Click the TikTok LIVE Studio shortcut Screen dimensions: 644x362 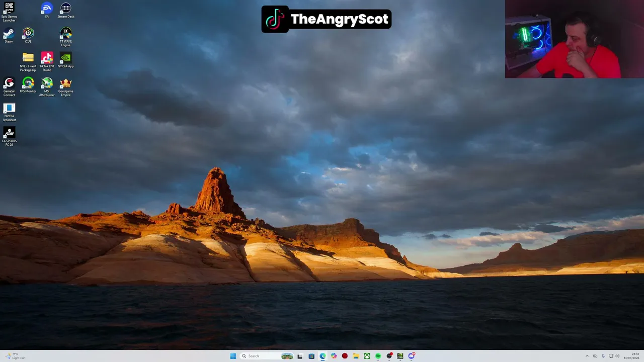[47, 62]
